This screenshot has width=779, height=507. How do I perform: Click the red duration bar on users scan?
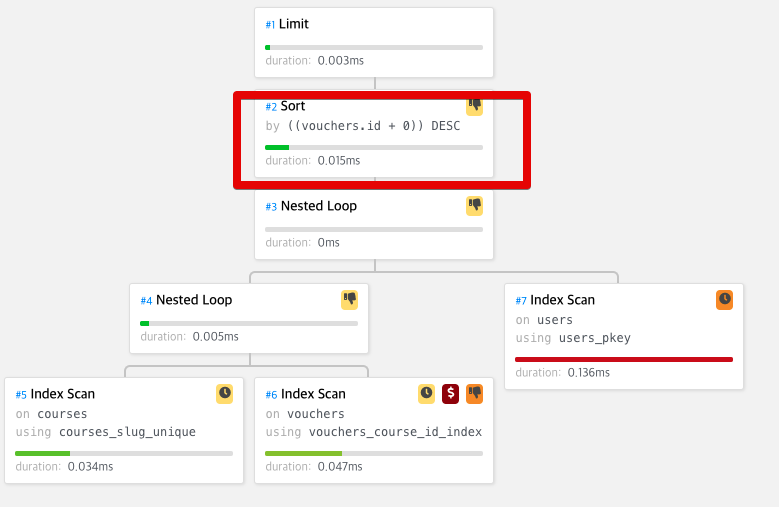click(623, 359)
